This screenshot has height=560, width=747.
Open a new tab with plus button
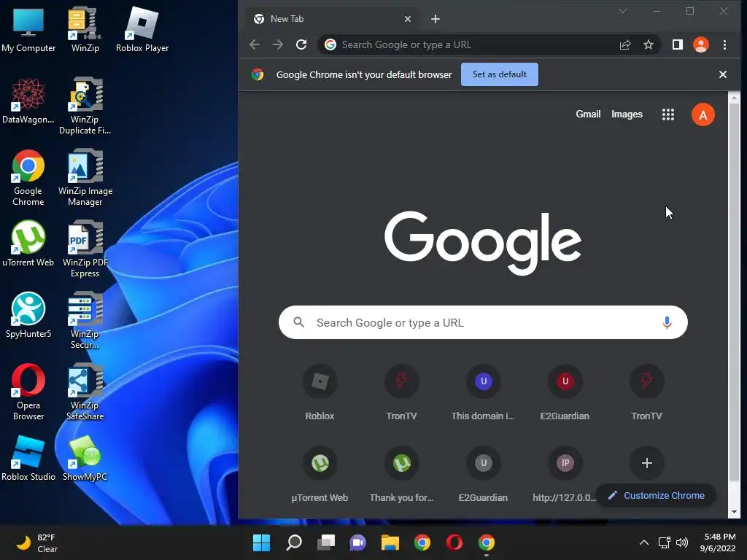click(435, 19)
